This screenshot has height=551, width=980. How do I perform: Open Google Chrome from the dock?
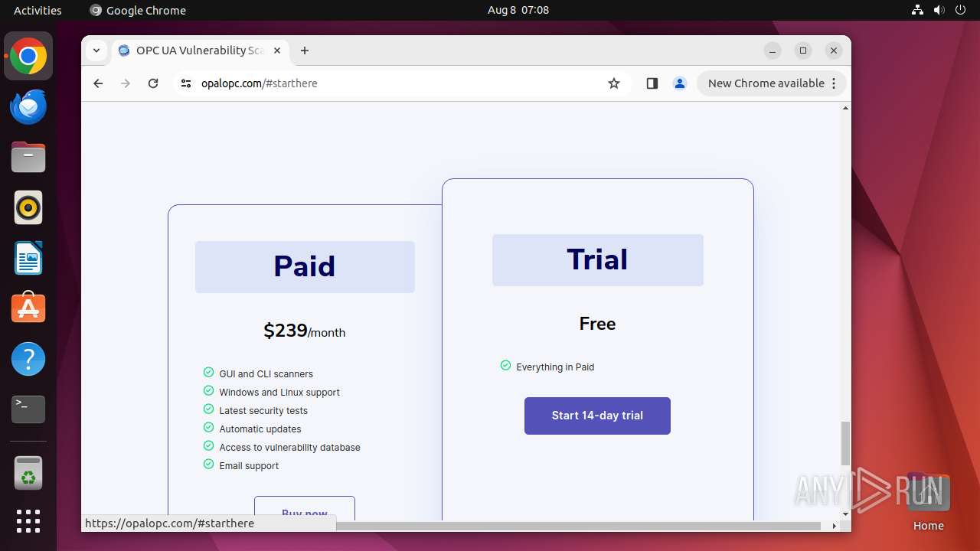(28, 56)
